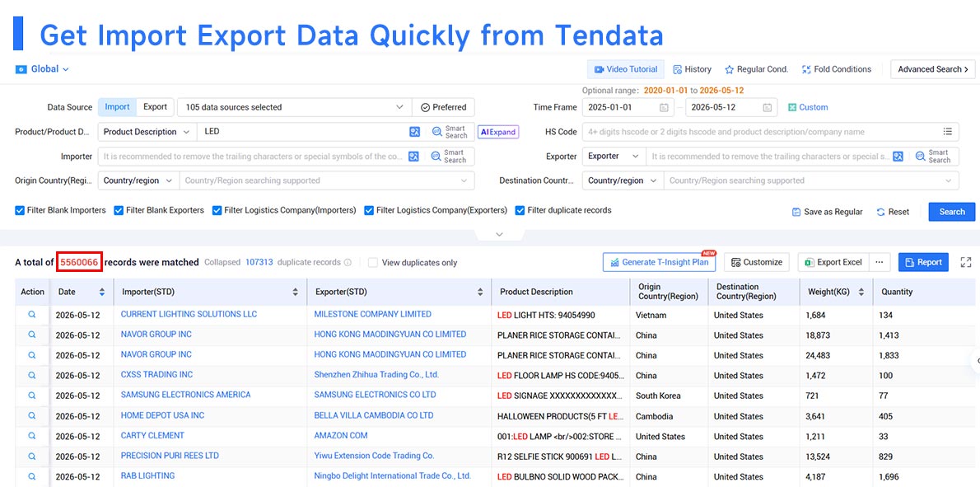The width and height of the screenshot is (980, 487).
Task: Select the Import data source tab
Action: (x=117, y=107)
